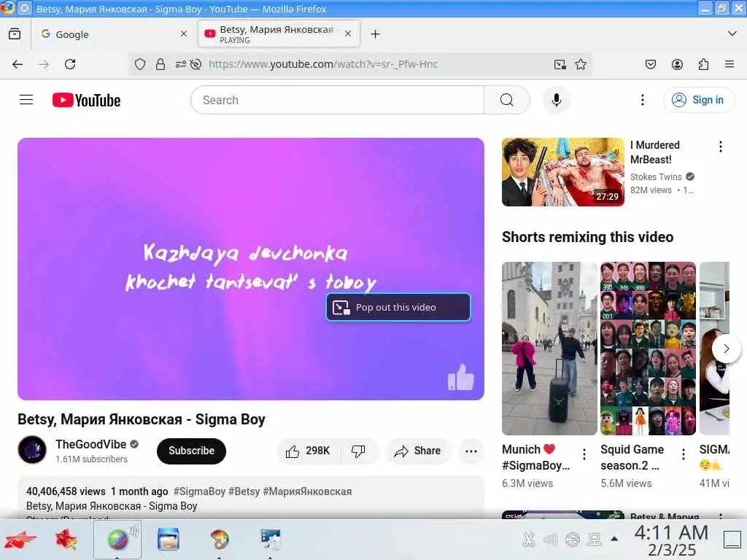Open picture-in-picture icon in address bar

click(560, 64)
